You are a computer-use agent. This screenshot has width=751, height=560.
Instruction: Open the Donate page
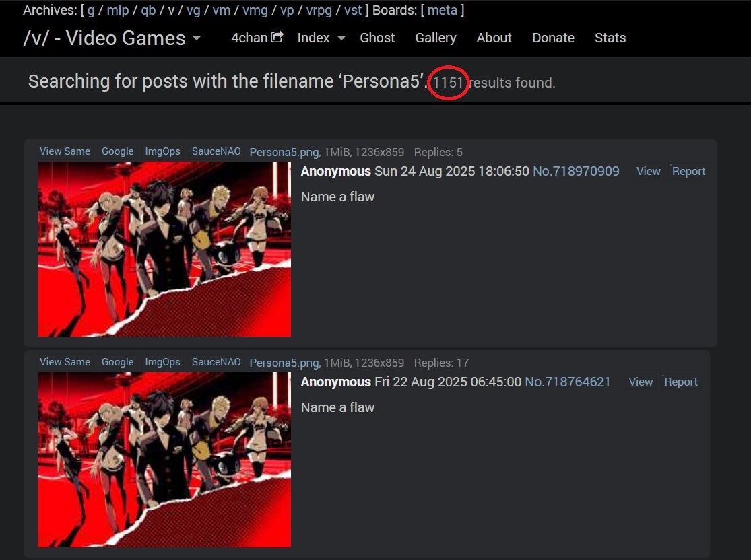pos(553,38)
